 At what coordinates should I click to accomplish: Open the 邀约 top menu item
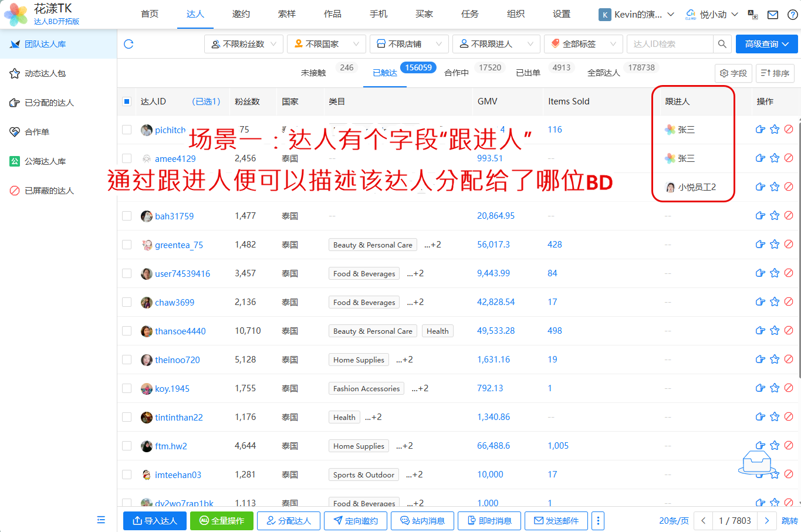241,14
